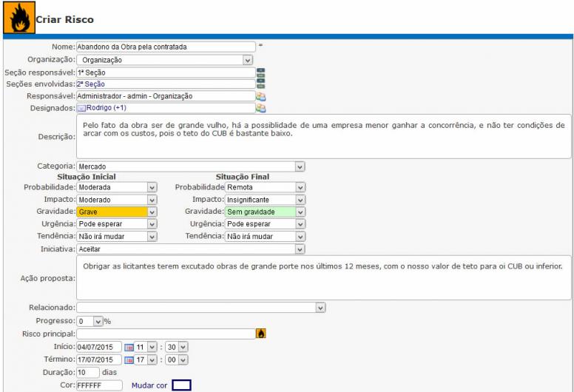The image size is (574, 392).
Task: Open section picker icon for Seções envolvidas
Action: (260, 84)
